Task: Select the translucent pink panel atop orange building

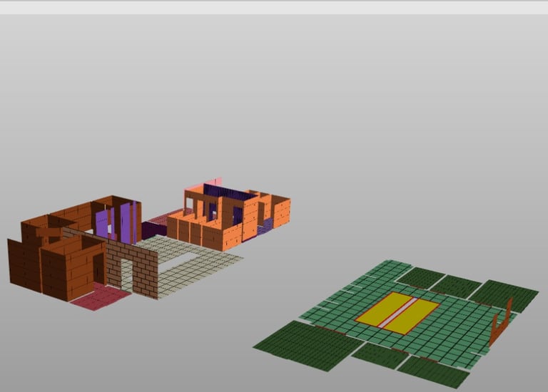Action: (213, 182)
